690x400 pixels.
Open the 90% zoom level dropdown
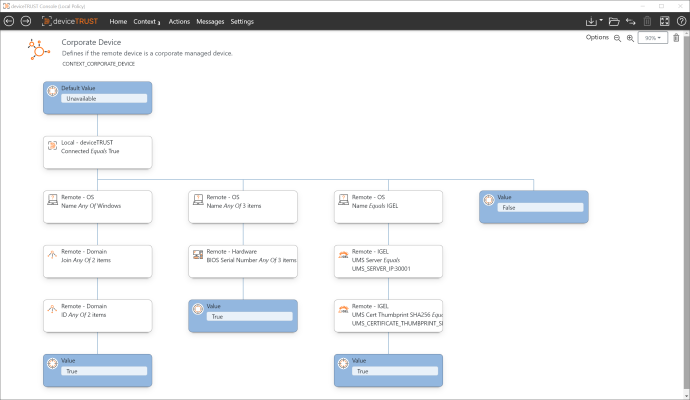click(x=653, y=38)
